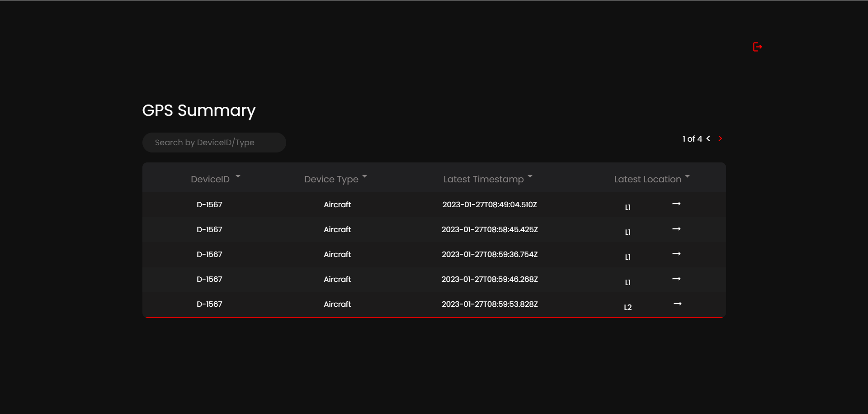
Task: Click the '1 of 4' page indicator
Action: (x=692, y=139)
